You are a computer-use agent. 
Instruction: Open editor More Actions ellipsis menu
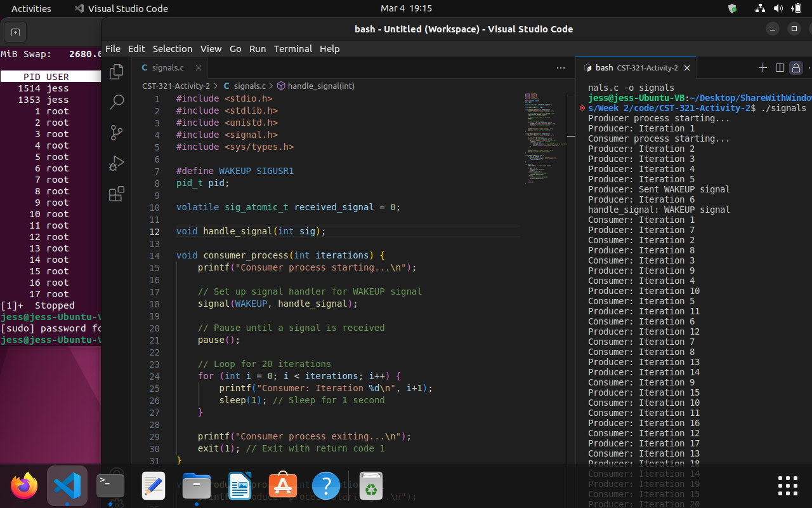coord(561,68)
